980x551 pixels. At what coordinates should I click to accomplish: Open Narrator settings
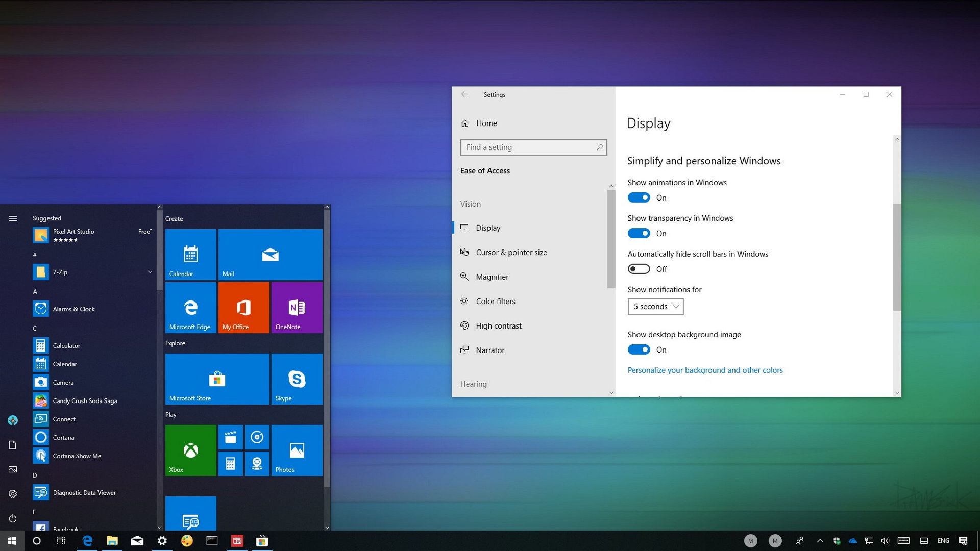pyautogui.click(x=490, y=350)
